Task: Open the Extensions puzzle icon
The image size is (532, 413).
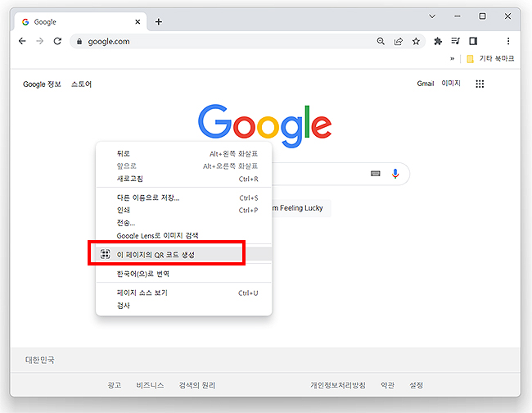Action: coord(438,41)
